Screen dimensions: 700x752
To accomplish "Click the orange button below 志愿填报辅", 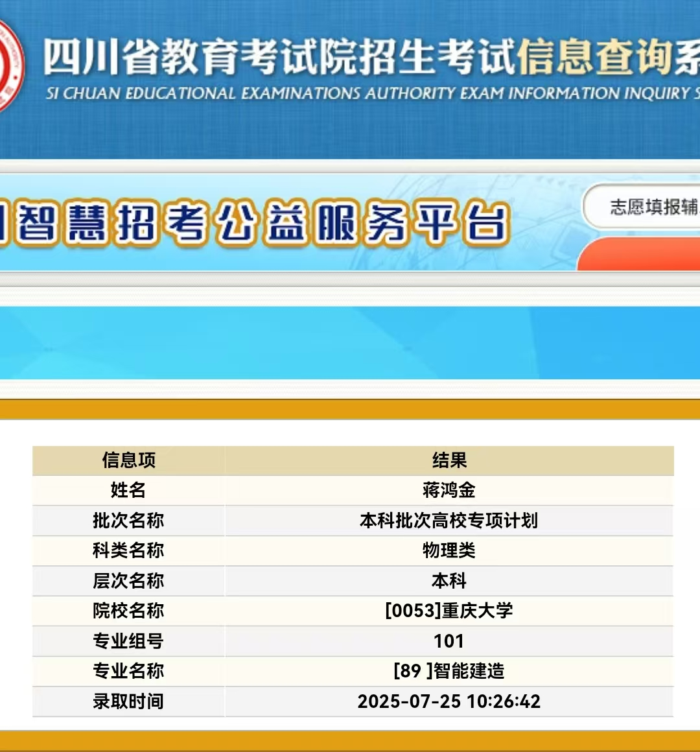I will (x=638, y=253).
